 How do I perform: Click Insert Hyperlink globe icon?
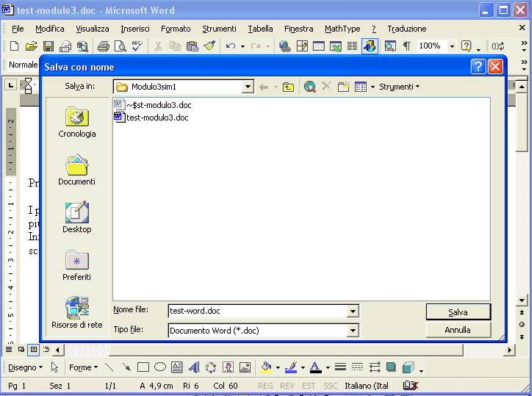click(284, 46)
